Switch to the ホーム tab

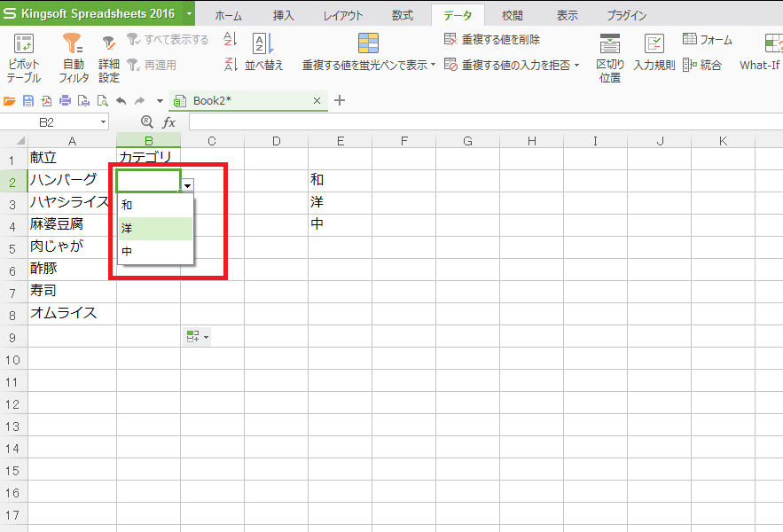coord(228,15)
